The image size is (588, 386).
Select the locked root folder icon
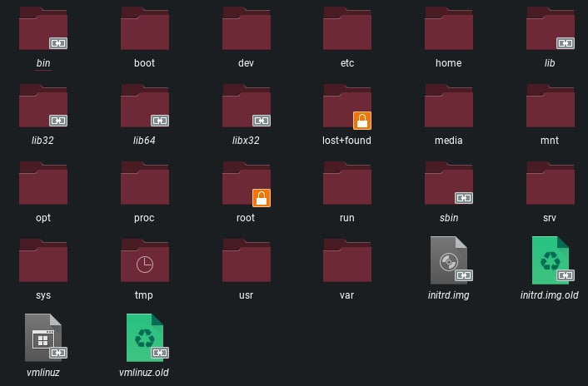pos(247,184)
